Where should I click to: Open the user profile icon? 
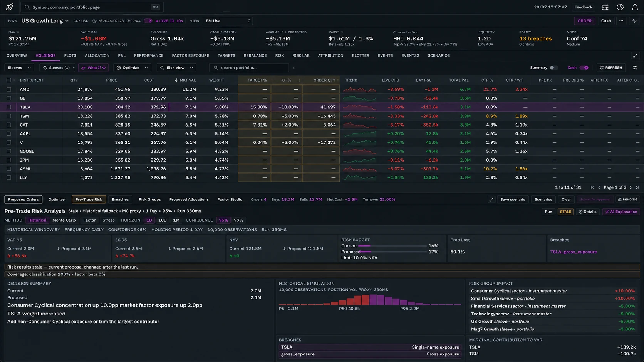point(635,7)
